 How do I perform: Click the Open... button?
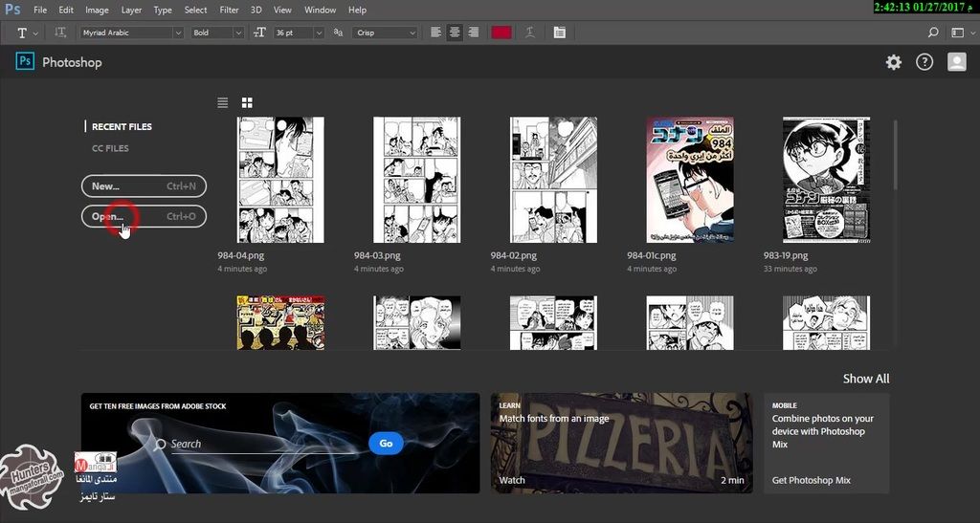(x=144, y=217)
